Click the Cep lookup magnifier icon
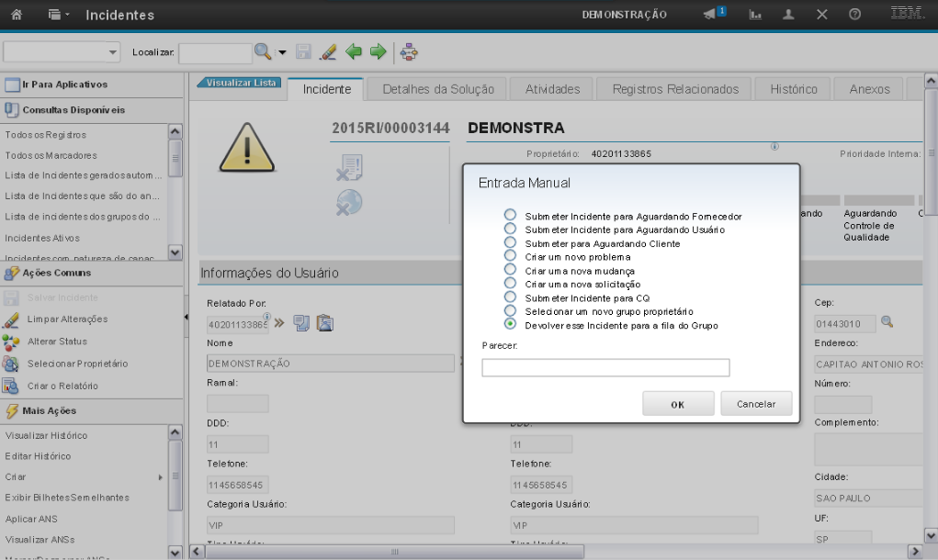This screenshot has height=560, width=938. [x=887, y=322]
